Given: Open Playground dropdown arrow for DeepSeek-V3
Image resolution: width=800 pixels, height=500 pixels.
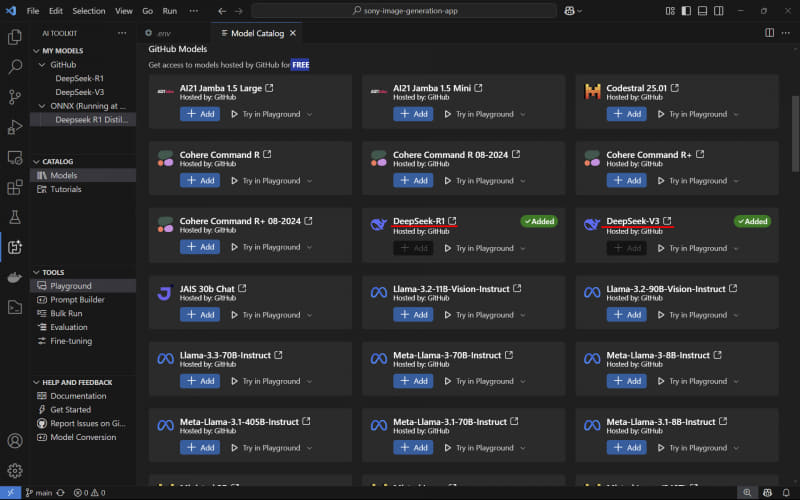Looking at the screenshot, I should click(x=736, y=248).
